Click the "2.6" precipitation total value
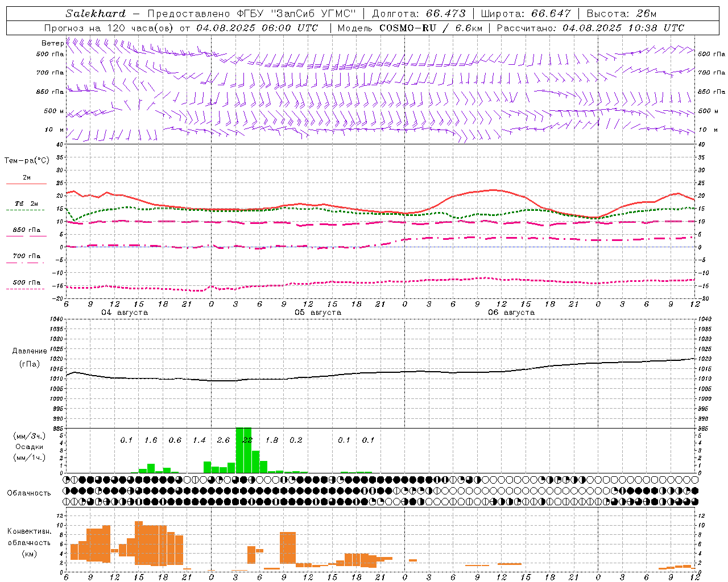 (x=224, y=440)
